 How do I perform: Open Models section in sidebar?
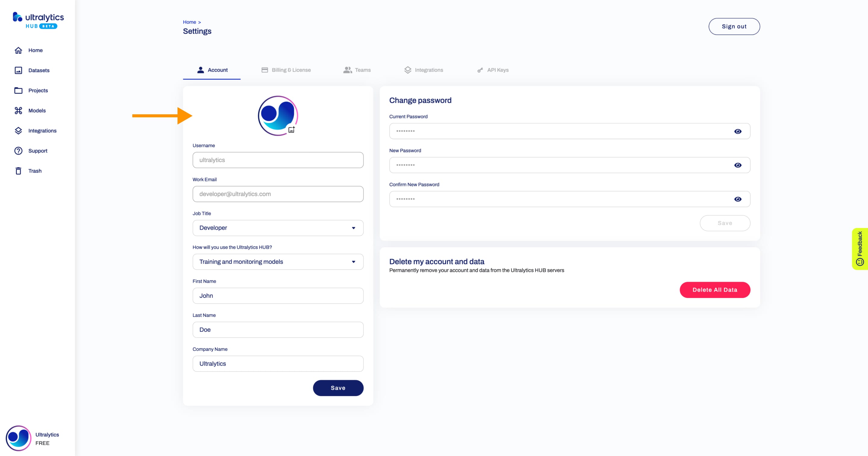(x=37, y=110)
